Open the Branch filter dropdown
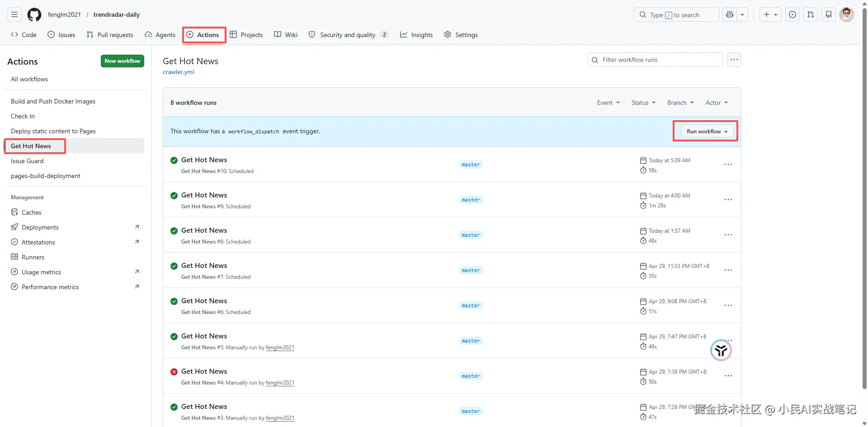 click(x=680, y=103)
